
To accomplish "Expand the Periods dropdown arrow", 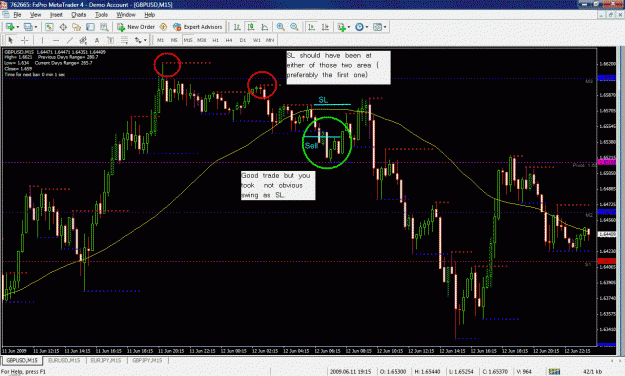I will pos(367,27).
